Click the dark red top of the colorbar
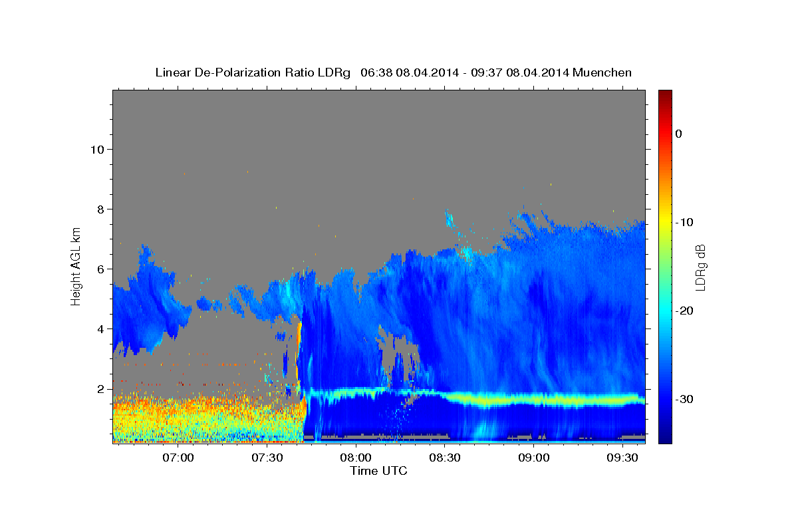This screenshot has height=532, width=798. coord(665,95)
